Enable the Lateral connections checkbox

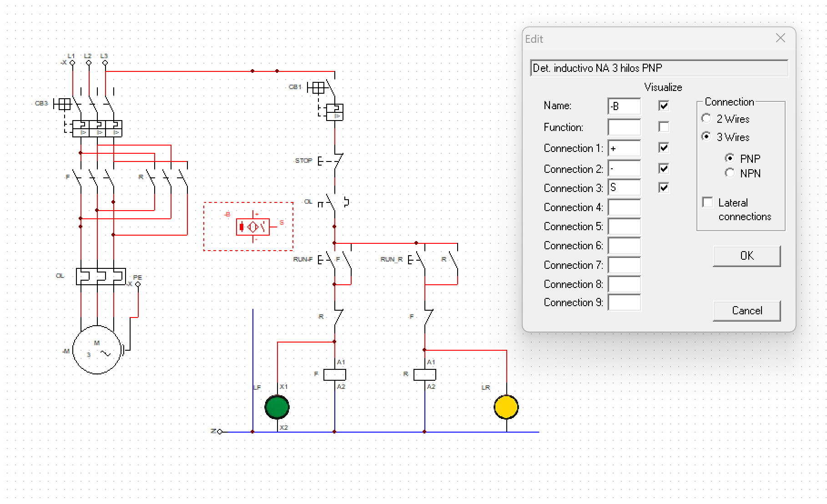pyautogui.click(x=707, y=202)
